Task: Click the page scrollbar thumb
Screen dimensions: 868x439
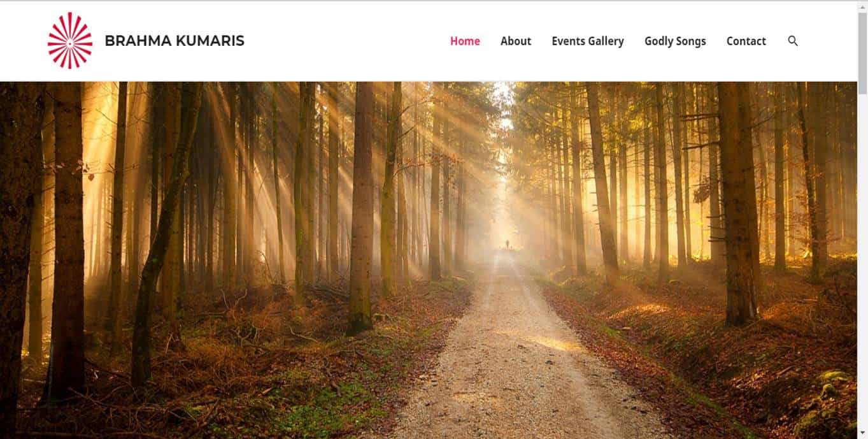Action: pos(863,52)
